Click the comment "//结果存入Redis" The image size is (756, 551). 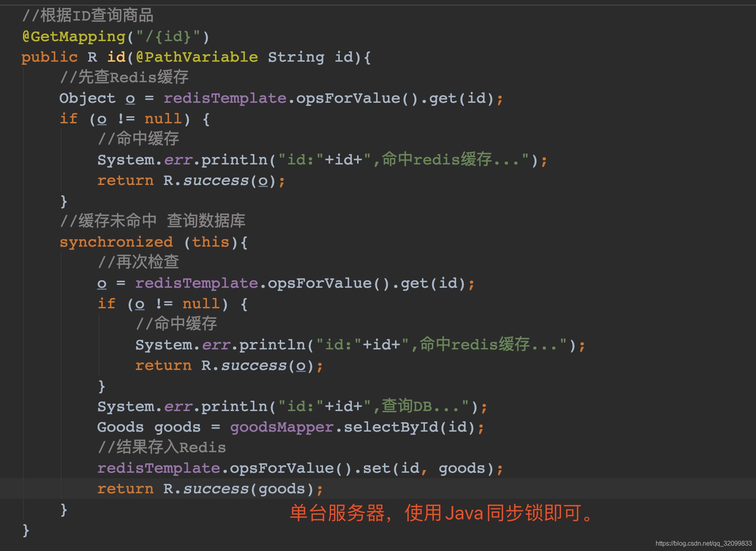pyautogui.click(x=162, y=447)
